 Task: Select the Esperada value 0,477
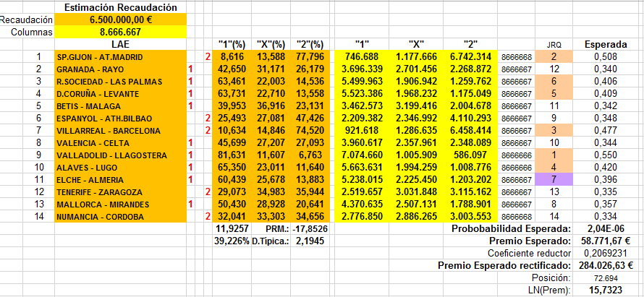pos(606,131)
